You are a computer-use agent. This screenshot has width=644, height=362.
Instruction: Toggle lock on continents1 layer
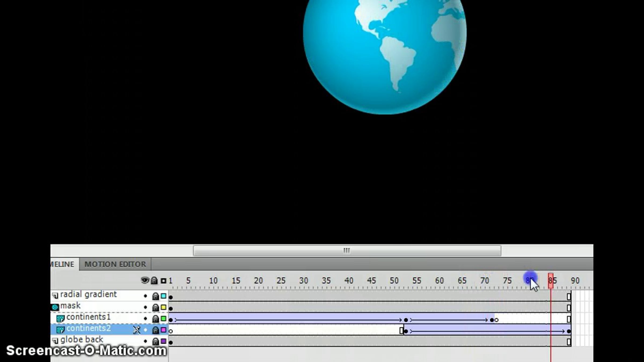(x=155, y=319)
